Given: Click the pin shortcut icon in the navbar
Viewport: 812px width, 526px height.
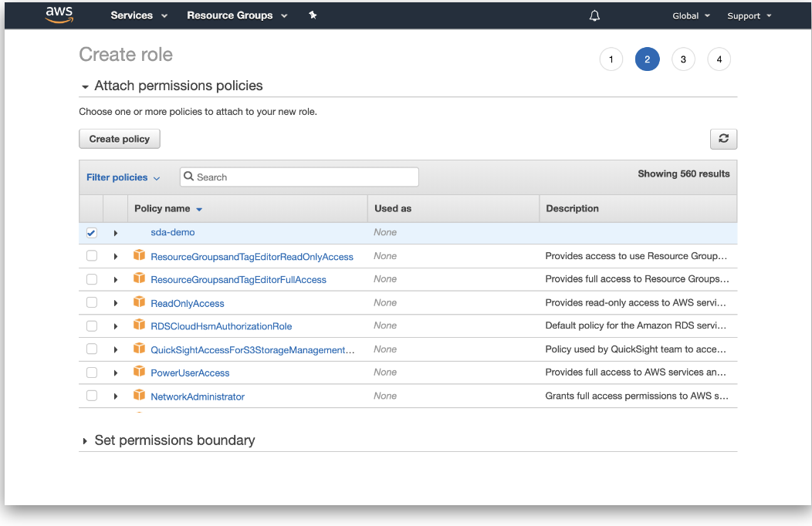Looking at the screenshot, I should (313, 15).
